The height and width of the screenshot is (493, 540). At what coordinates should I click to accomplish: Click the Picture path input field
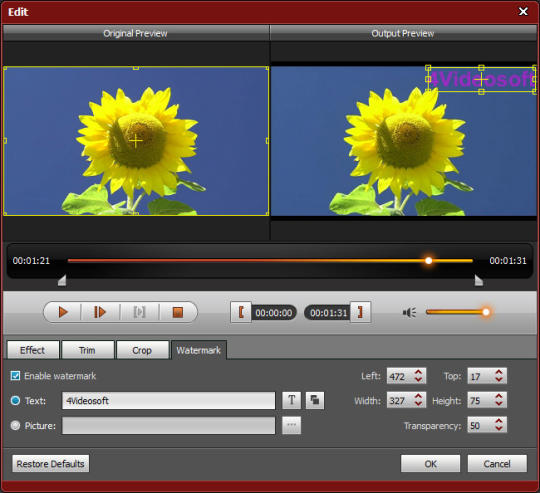pos(169,426)
